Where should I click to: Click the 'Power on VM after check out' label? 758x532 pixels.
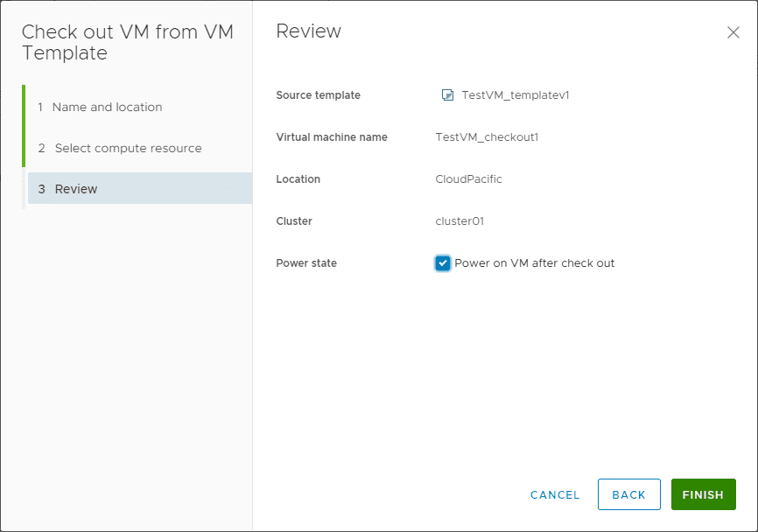pyautogui.click(x=535, y=263)
